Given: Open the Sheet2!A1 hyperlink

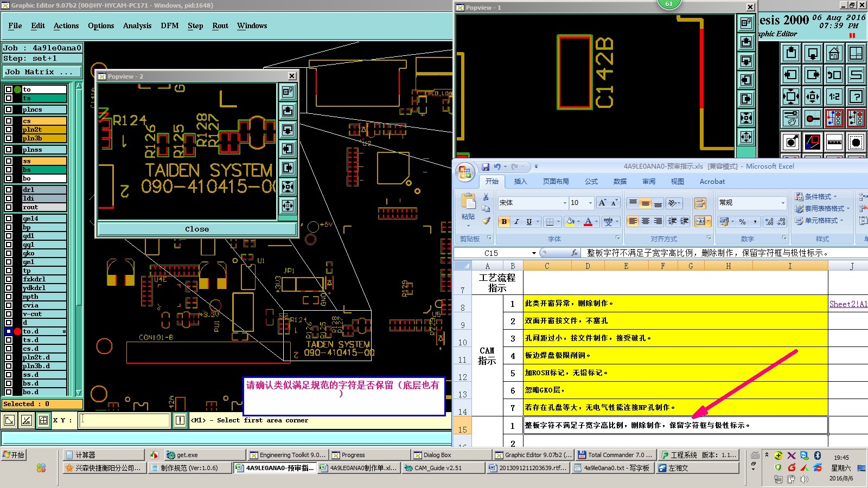Looking at the screenshot, I should tap(848, 304).
